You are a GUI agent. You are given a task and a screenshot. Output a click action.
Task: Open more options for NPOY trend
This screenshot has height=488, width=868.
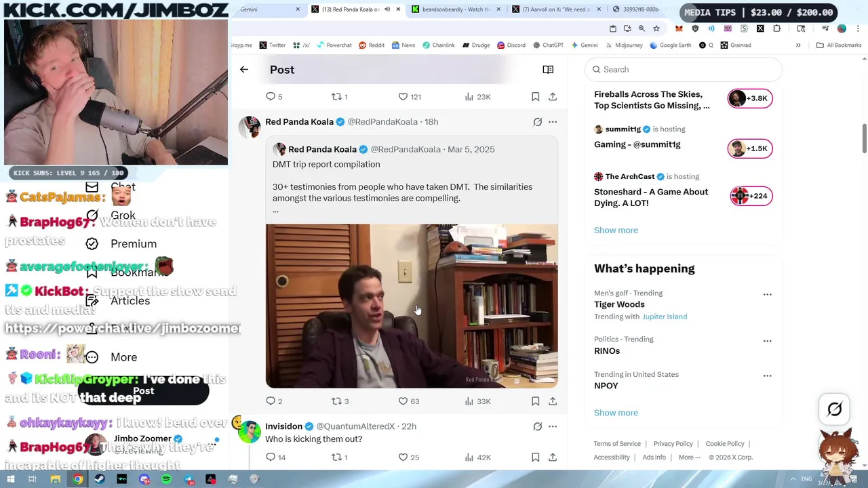tap(767, 375)
